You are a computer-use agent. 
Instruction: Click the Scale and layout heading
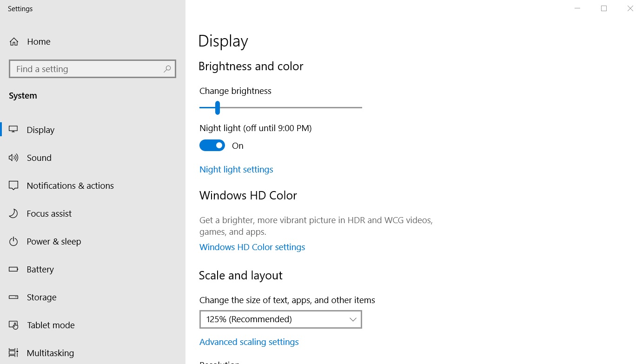[241, 276]
